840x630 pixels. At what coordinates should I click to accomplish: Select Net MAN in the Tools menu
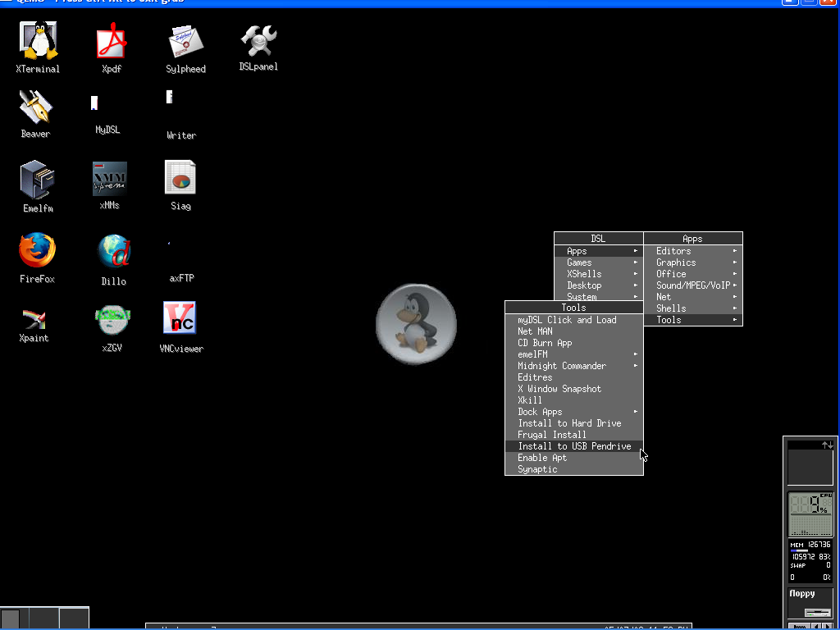coord(536,331)
